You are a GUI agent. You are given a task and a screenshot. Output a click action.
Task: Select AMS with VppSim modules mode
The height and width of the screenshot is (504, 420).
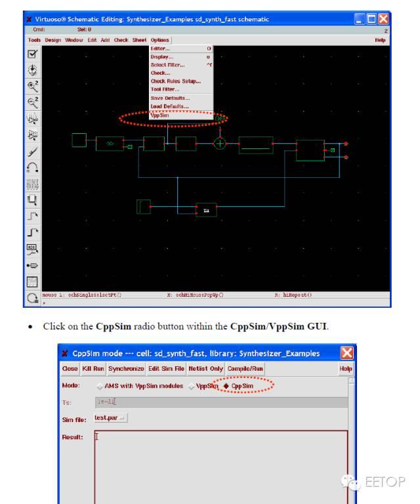[100, 386]
